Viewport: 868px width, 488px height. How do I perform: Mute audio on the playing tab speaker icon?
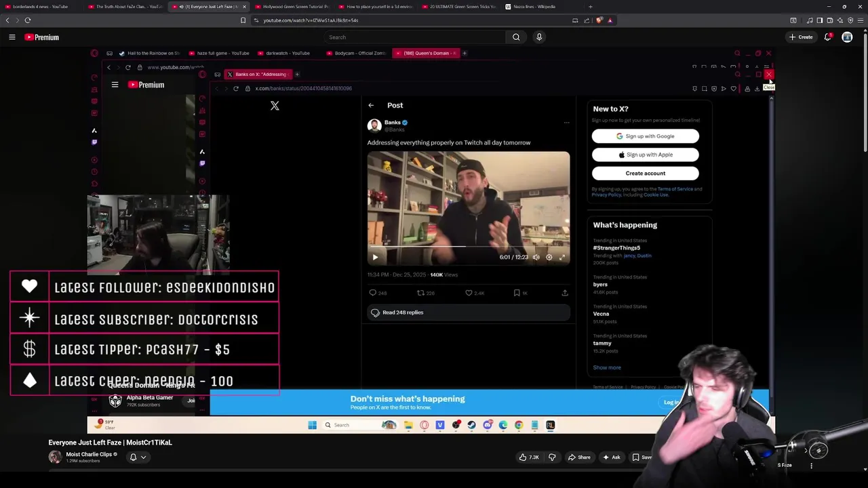pos(182,7)
